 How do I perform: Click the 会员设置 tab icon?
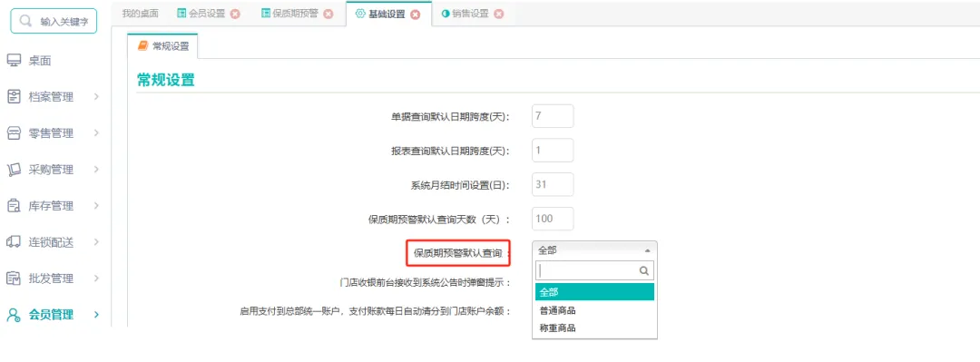coord(181,14)
